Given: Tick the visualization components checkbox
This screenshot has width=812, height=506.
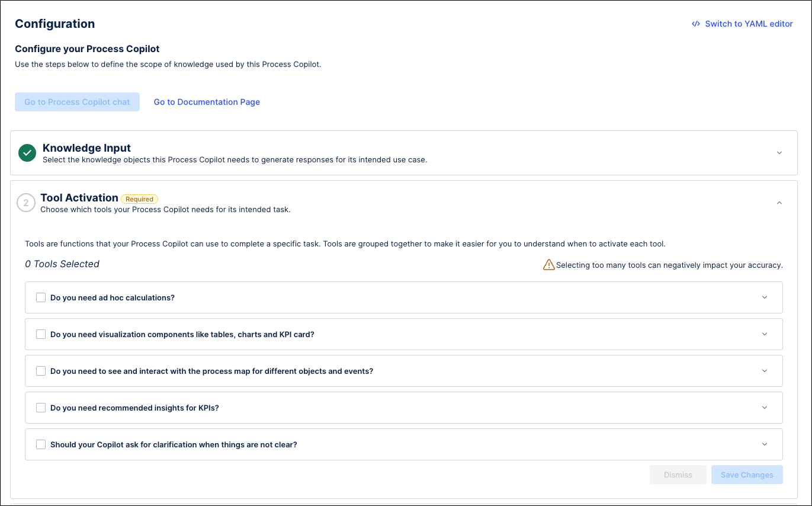Looking at the screenshot, I should click(41, 334).
